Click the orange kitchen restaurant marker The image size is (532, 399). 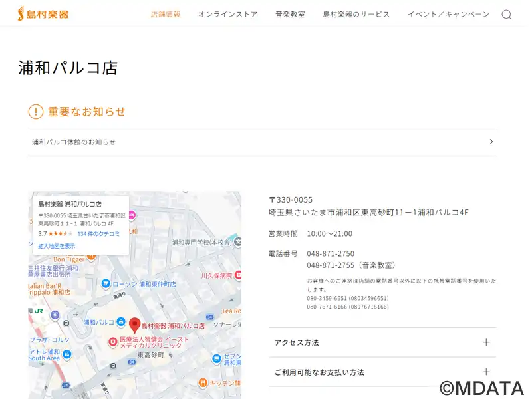click(203, 383)
